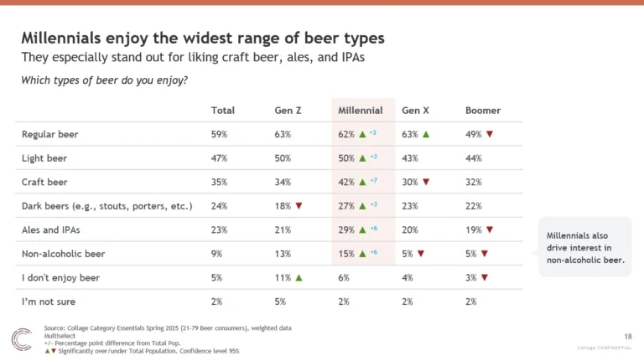Click the red down arrow next to Gen Z 18%
644x361 pixels.
click(299, 206)
